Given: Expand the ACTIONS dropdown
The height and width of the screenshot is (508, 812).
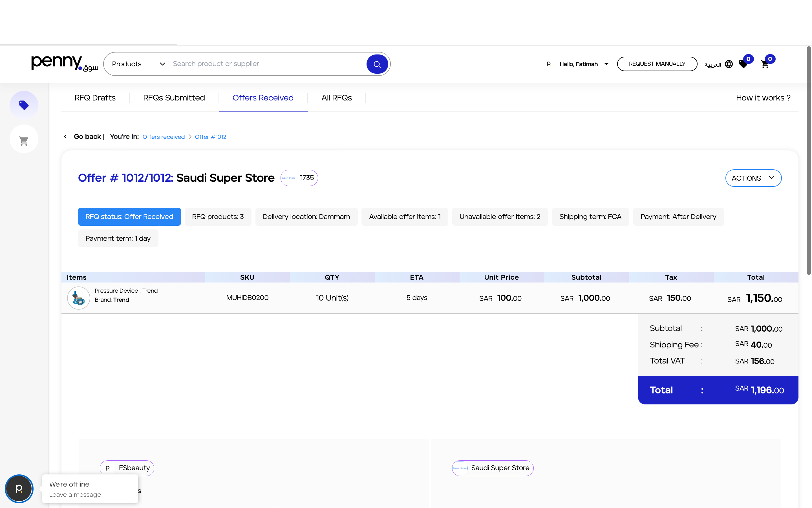Looking at the screenshot, I should 753,178.
